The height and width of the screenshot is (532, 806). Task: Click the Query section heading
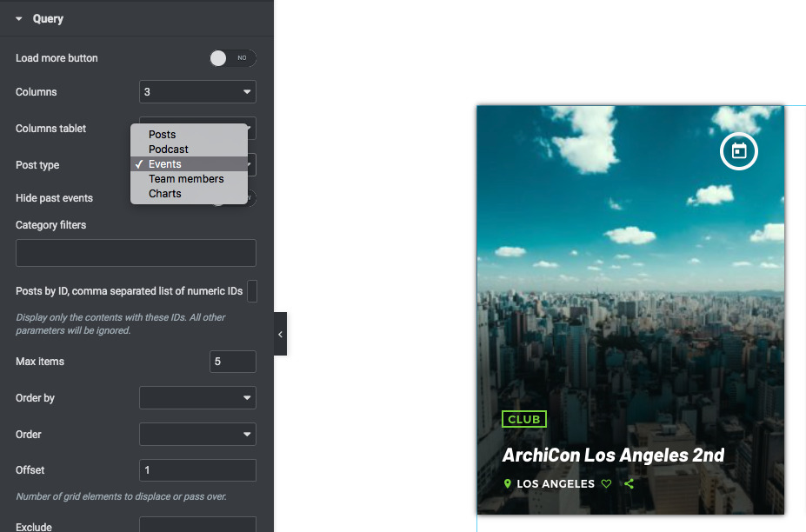(x=48, y=19)
